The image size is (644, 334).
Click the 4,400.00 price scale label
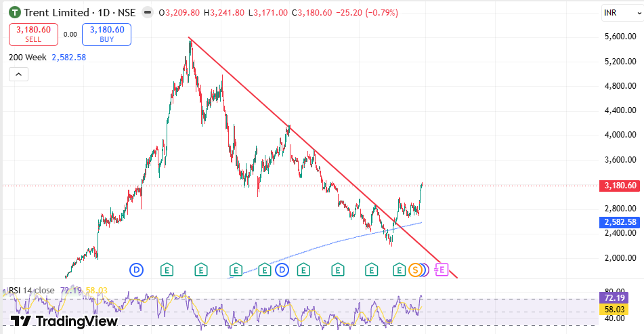coord(620,110)
